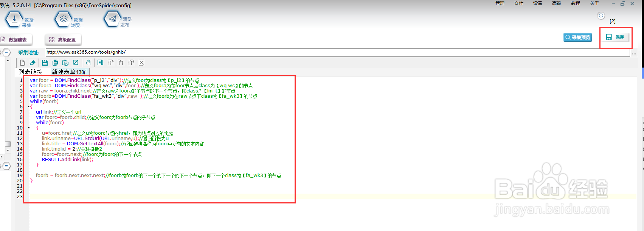Click the run script list-arrow icon
644x231 pixels.
click(x=100, y=63)
